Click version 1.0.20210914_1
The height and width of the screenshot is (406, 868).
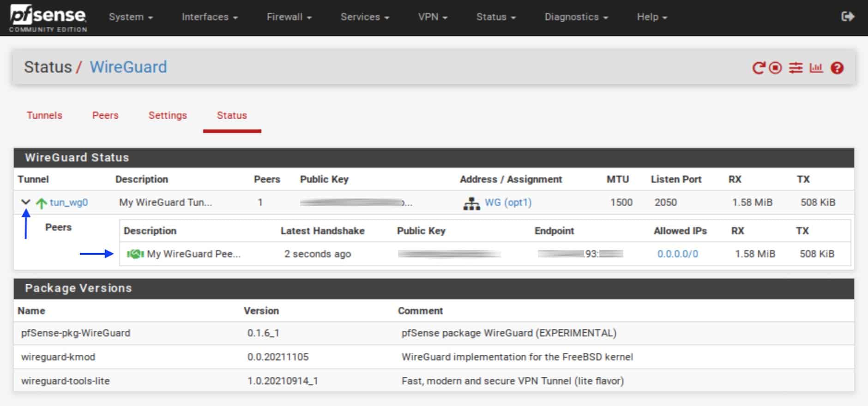pos(283,381)
